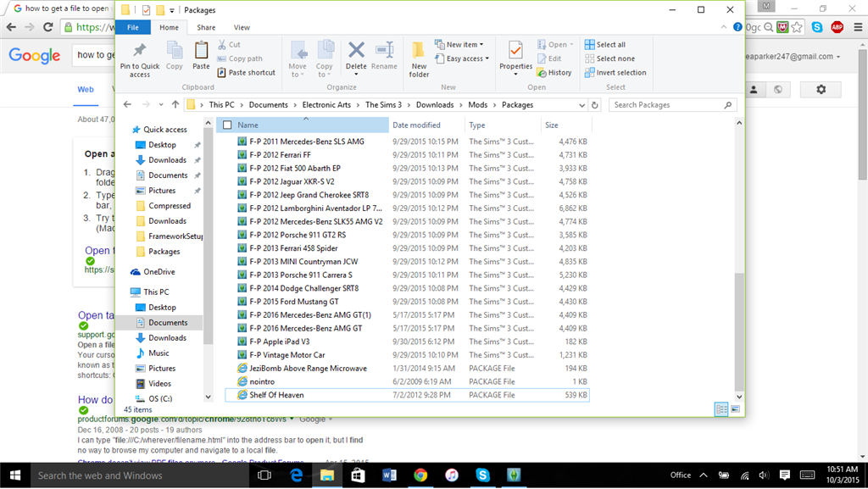Open Easy access dropdown
This screenshot has height=489, width=868.
coord(462,58)
